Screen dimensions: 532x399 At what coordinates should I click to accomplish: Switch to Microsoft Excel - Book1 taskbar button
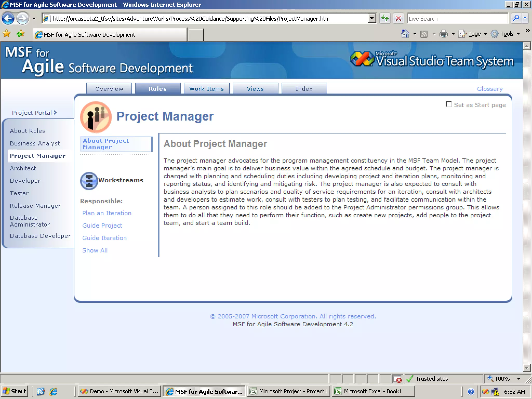(x=373, y=391)
